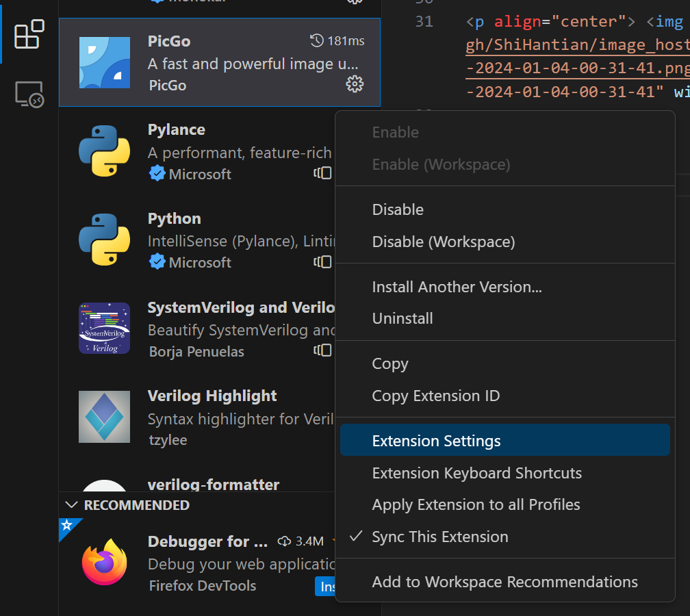The height and width of the screenshot is (616, 690).
Task: Click Copy Extension ID menu entry
Action: coord(435,396)
